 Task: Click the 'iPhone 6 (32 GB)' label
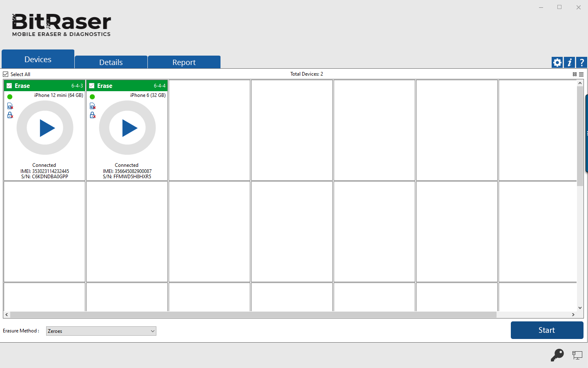coord(148,95)
